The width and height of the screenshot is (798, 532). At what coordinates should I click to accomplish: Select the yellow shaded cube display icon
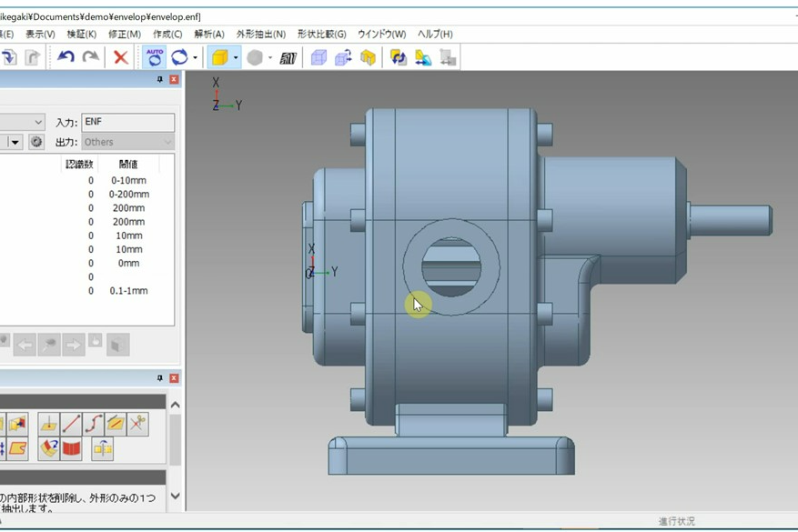(x=218, y=57)
